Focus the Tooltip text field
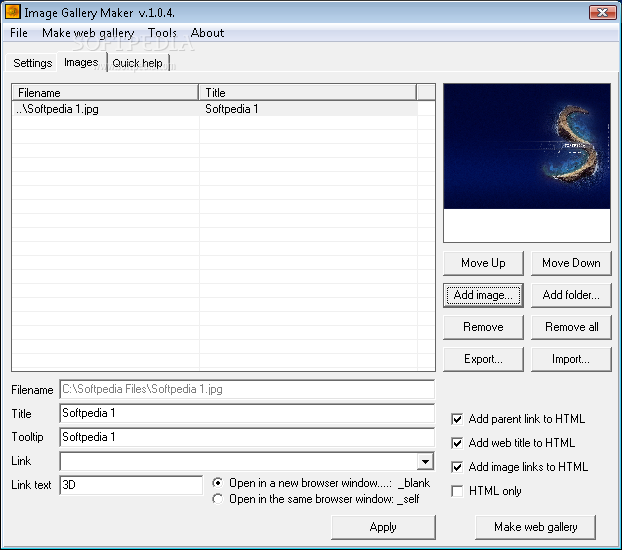This screenshot has height=550, width=622. pos(247,437)
